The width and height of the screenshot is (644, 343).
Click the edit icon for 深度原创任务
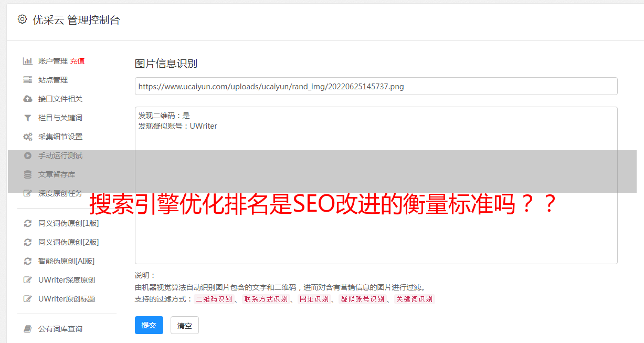pos(28,193)
